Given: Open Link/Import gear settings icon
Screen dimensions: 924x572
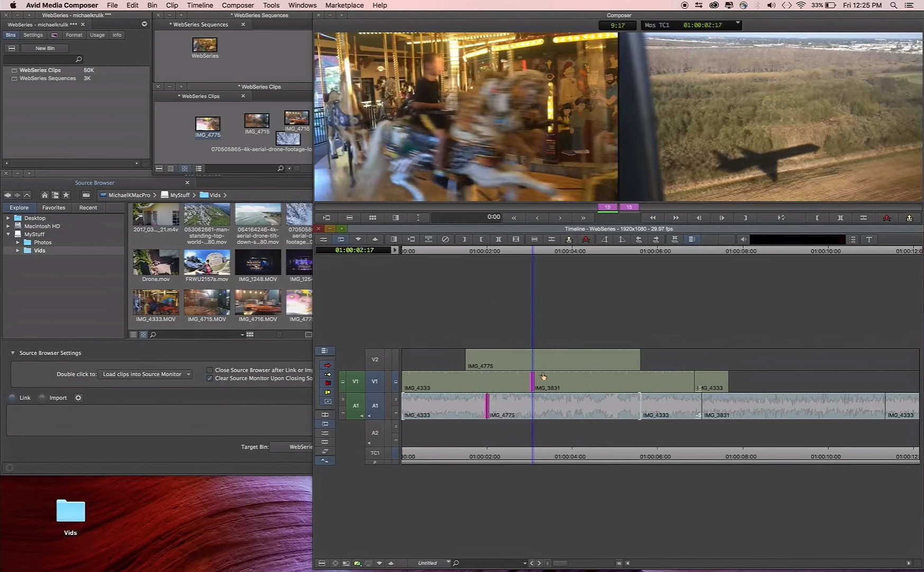Looking at the screenshot, I should click(x=78, y=398).
